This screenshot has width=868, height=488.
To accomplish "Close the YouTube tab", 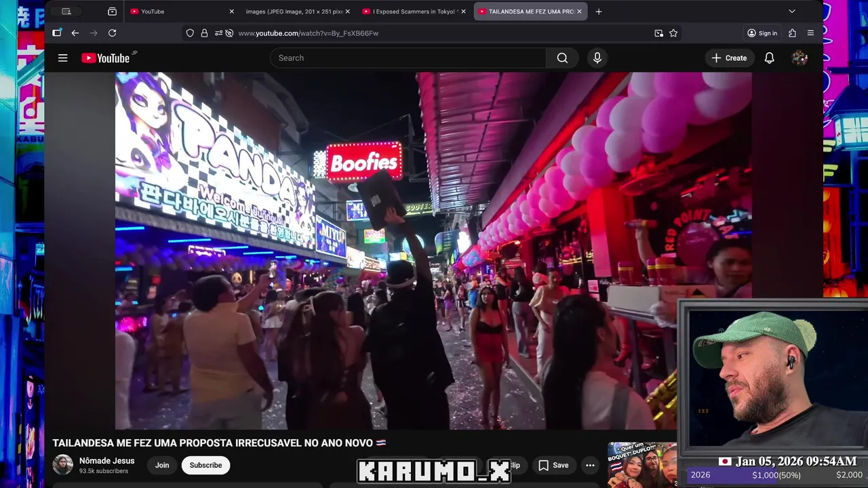I will (231, 12).
